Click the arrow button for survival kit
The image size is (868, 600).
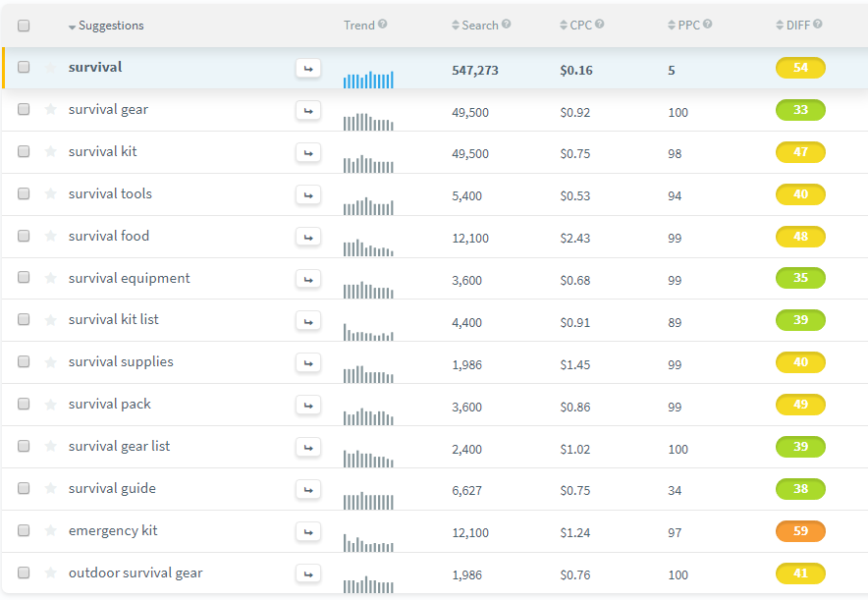308,152
